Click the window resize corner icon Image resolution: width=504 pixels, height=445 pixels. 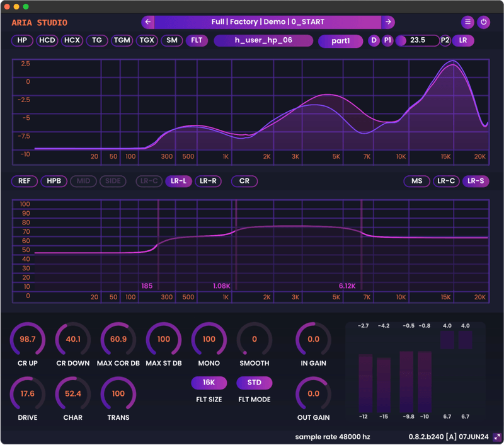tap(497, 437)
